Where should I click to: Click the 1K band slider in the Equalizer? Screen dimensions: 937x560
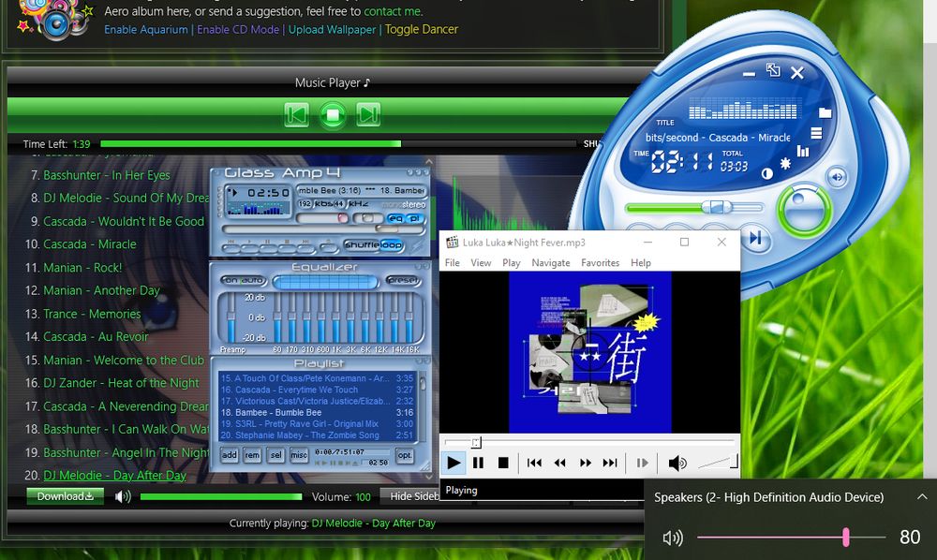(x=336, y=318)
